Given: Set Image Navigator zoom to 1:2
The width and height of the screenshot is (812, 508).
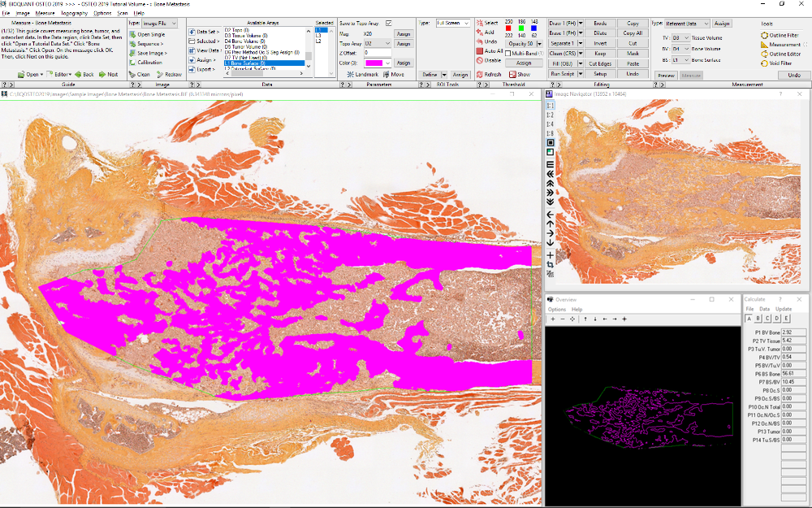Looking at the screenshot, I should tap(550, 115).
